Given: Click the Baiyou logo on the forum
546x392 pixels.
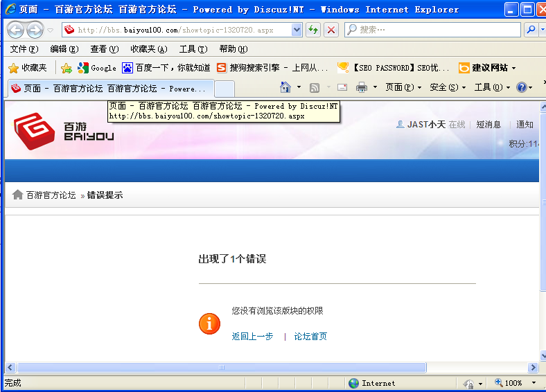Looking at the screenshot, I should tap(64, 129).
